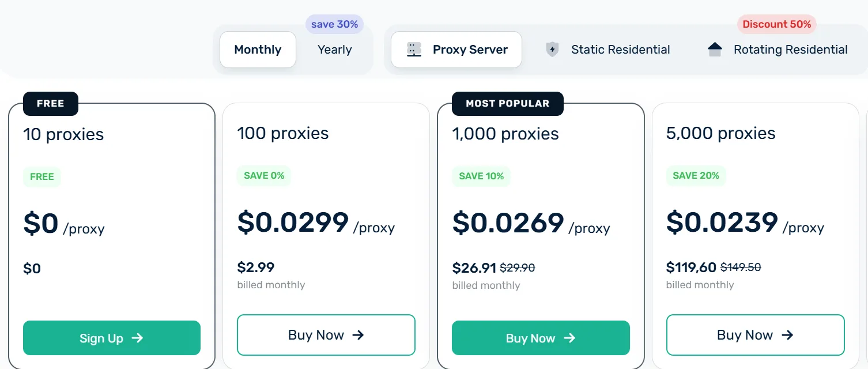The width and height of the screenshot is (868, 369).
Task: Click the Discount 50% badge
Action: (x=776, y=24)
